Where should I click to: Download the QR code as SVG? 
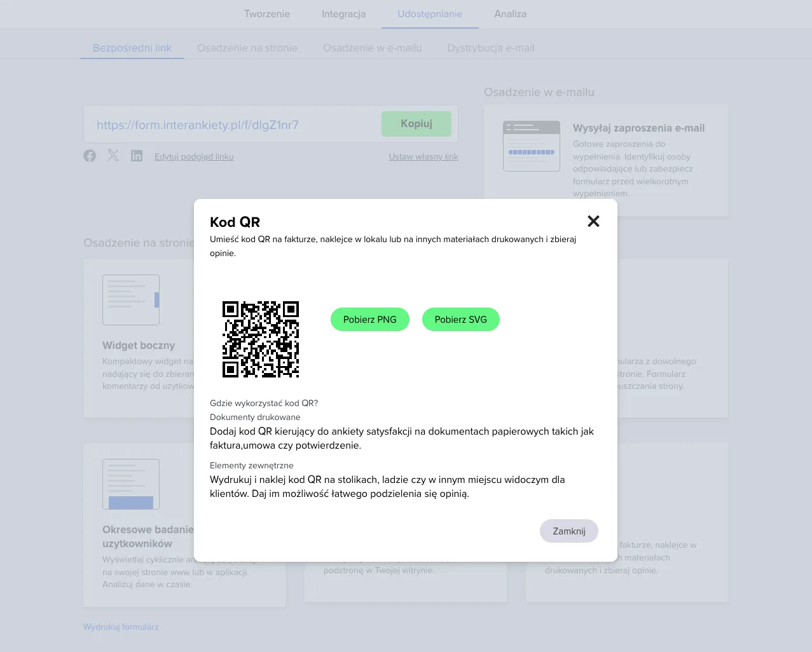[x=461, y=320]
